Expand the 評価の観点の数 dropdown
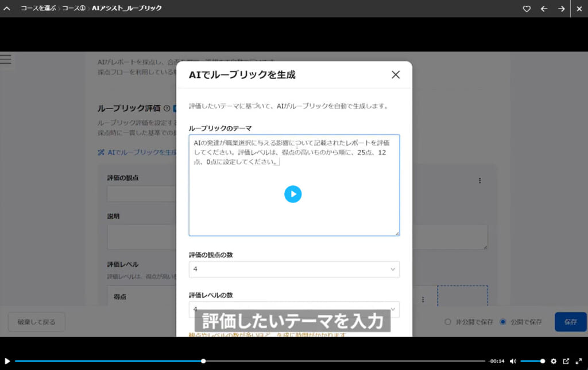Viewport: 588px width, 370px height. (x=294, y=269)
